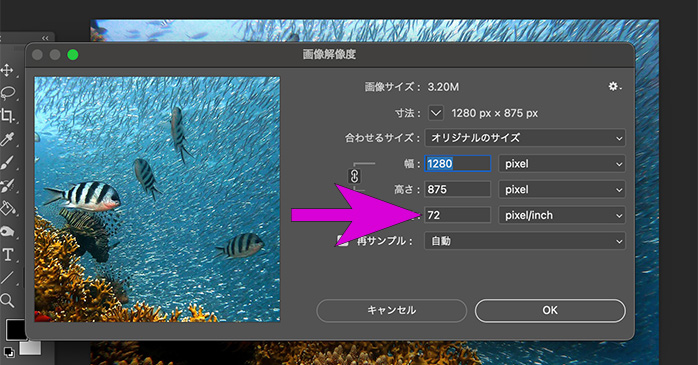Select the Zoom magnifier tool
Screen dimensions: 698x365
(x=7, y=300)
